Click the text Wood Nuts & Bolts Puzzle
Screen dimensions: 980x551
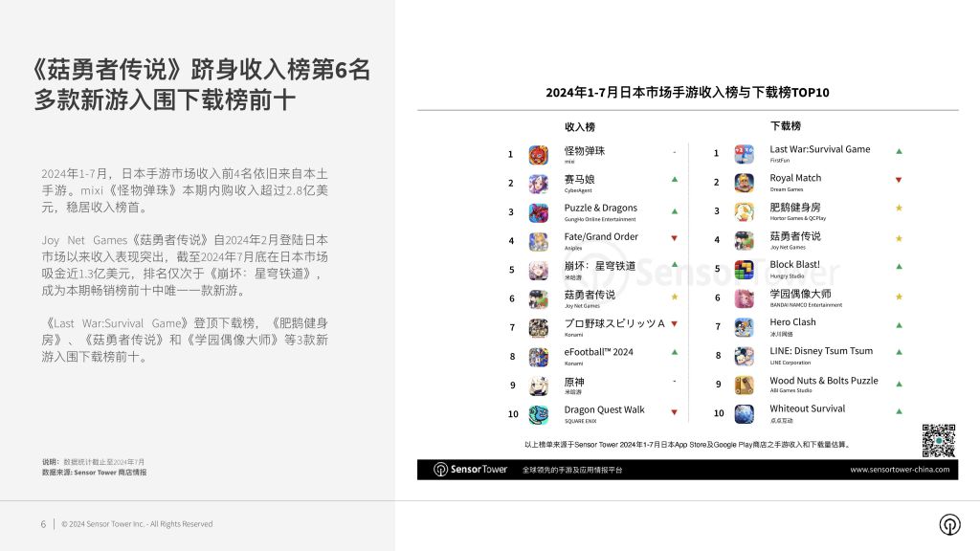pos(824,381)
